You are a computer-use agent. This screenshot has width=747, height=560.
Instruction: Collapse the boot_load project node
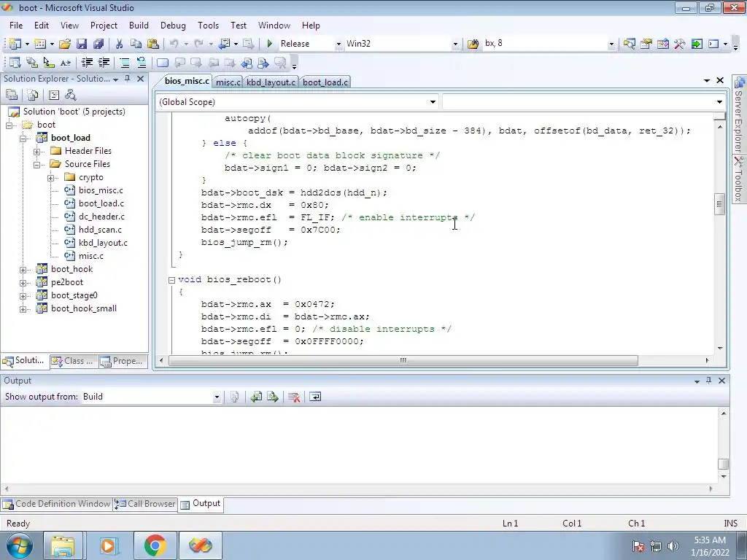point(23,138)
